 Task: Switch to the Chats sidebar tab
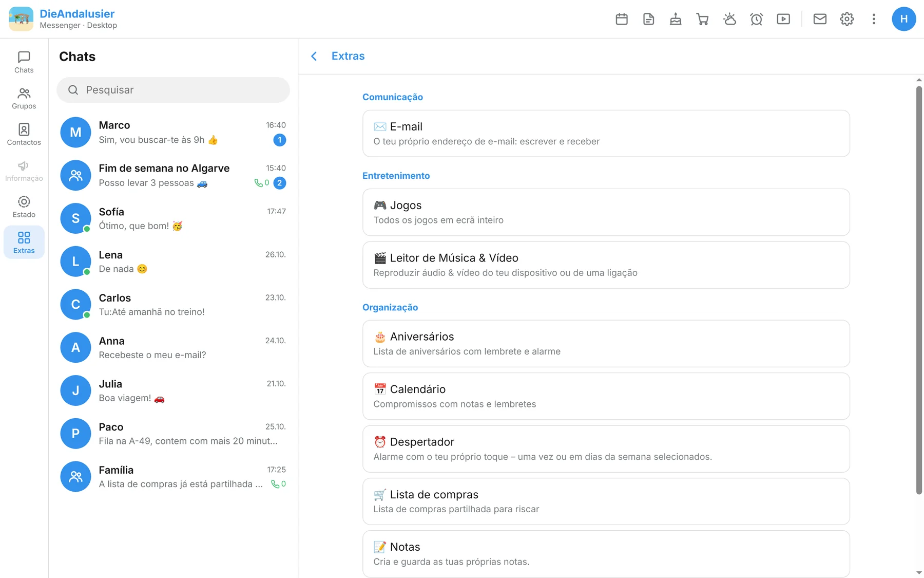24,62
